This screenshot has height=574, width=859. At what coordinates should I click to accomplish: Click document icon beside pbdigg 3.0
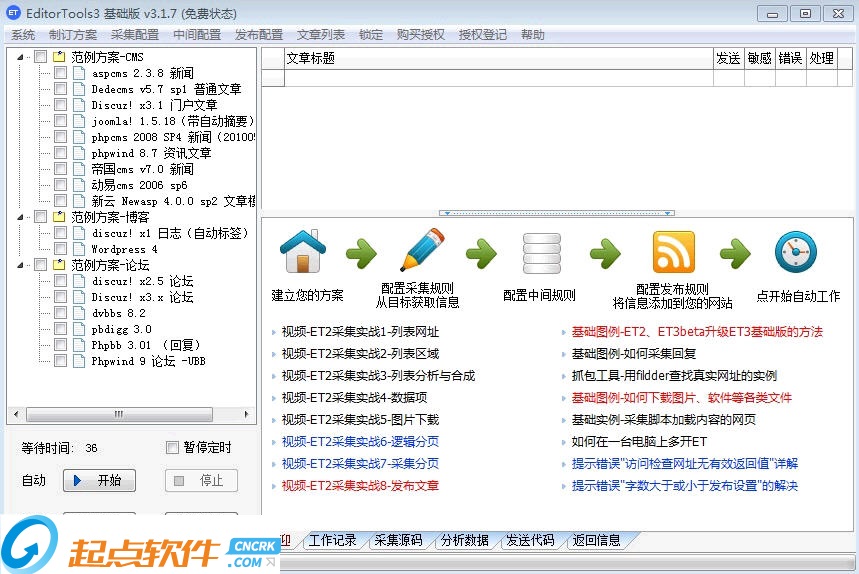[x=79, y=329]
